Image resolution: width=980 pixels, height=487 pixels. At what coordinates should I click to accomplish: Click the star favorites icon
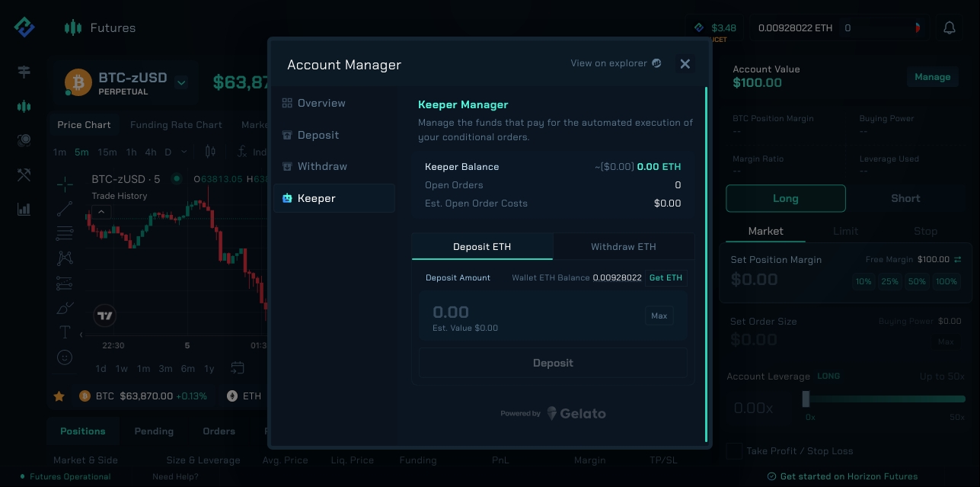pos(59,396)
